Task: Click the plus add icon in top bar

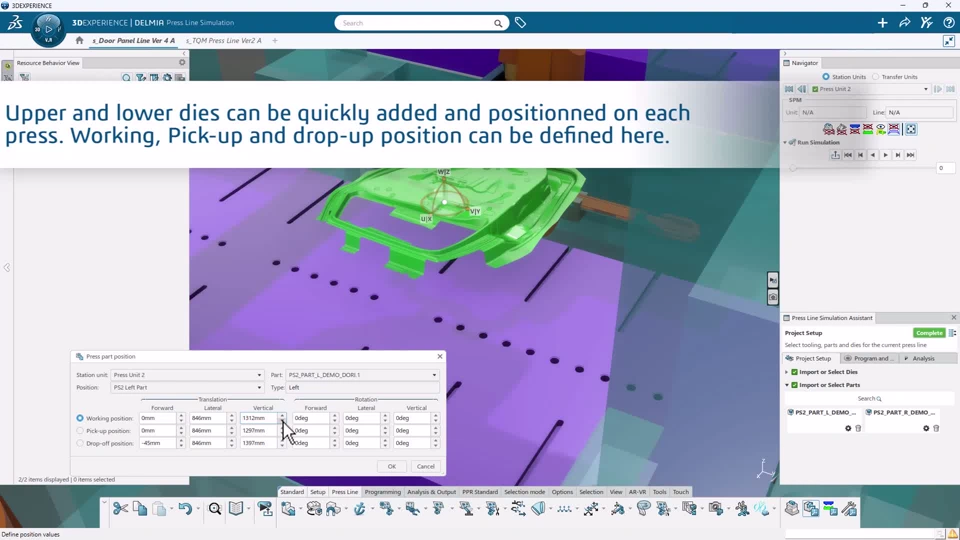Action: [x=882, y=23]
